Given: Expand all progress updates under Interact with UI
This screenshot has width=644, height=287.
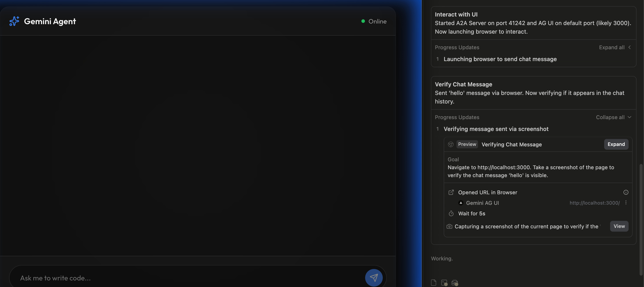Looking at the screenshot, I should [611, 47].
